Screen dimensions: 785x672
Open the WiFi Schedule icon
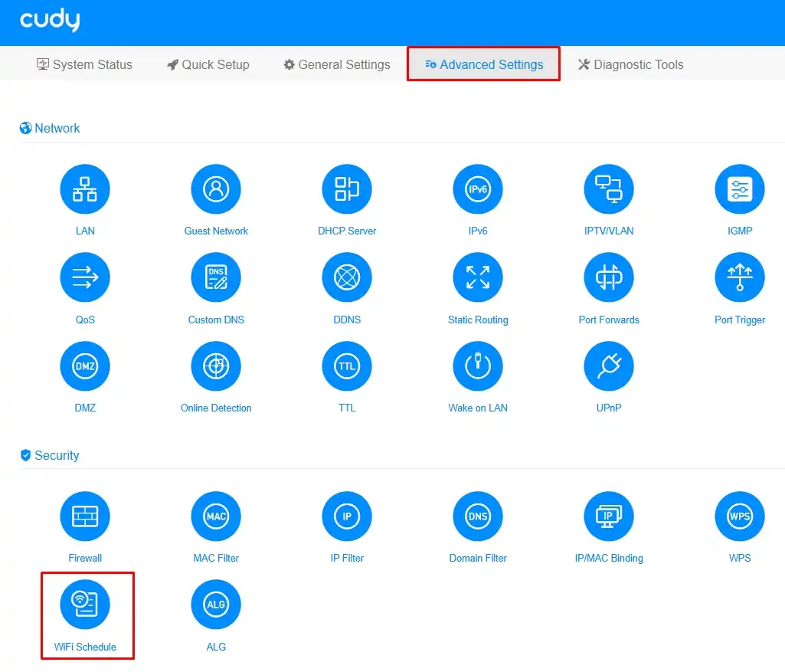click(x=84, y=605)
